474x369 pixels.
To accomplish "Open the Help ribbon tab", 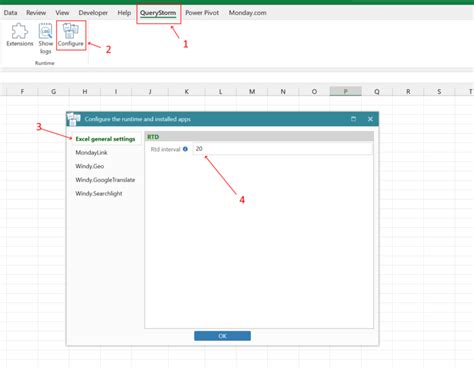I will pyautogui.click(x=124, y=13).
